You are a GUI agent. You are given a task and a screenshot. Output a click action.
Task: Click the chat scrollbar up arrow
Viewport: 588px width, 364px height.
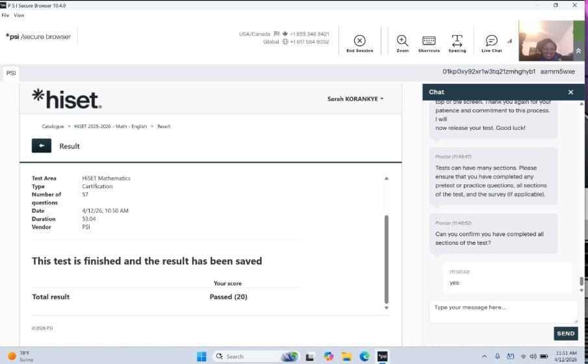pyautogui.click(x=582, y=104)
